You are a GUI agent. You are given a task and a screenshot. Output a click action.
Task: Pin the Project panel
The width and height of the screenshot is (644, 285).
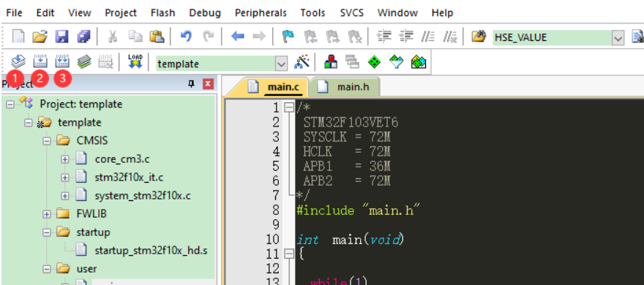click(x=191, y=84)
